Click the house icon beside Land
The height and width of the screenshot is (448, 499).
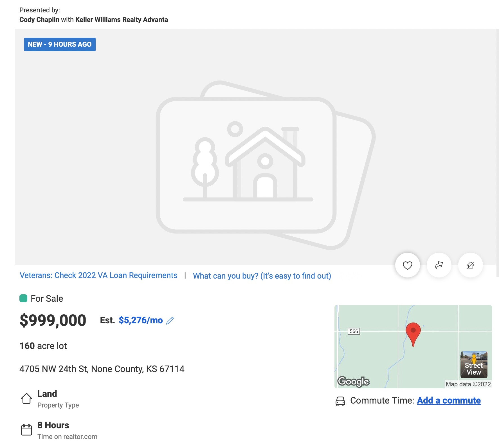(26, 398)
